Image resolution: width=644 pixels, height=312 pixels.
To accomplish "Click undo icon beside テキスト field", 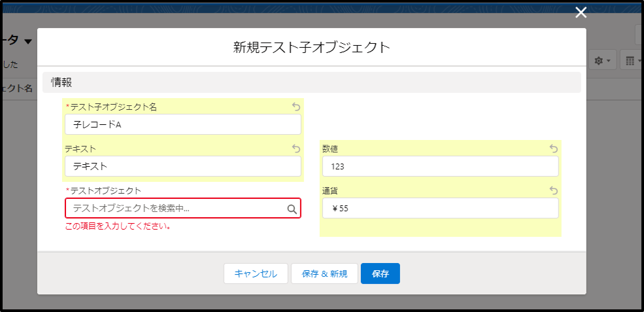I will [x=296, y=148].
